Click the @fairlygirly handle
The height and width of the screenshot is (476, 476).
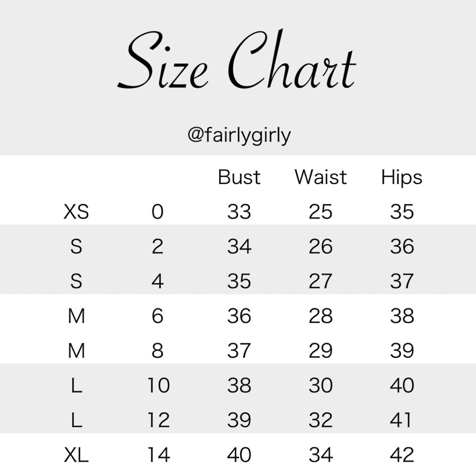click(239, 136)
